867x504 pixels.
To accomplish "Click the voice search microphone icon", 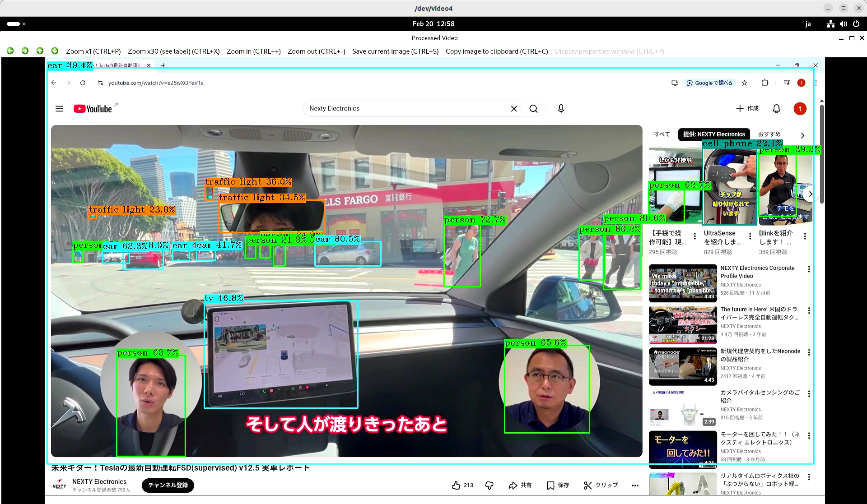I will (x=561, y=109).
